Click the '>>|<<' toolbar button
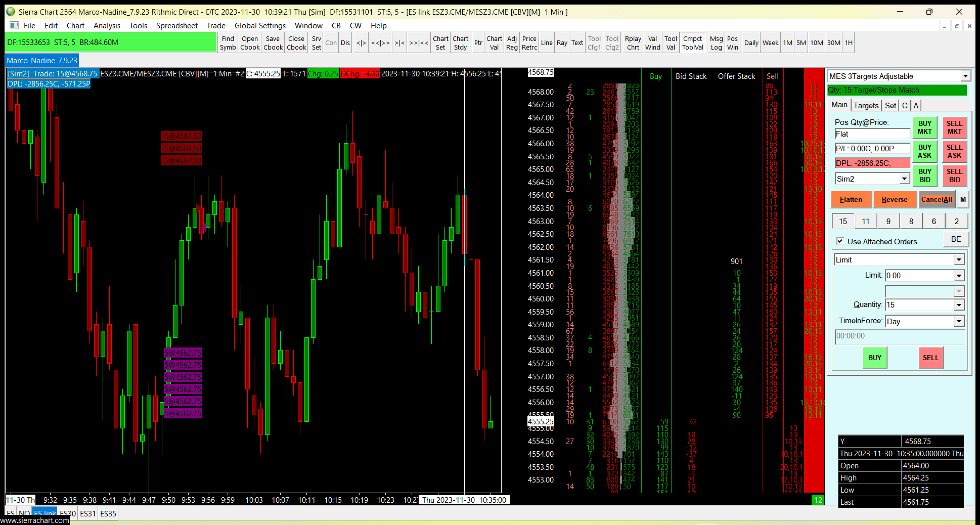This screenshot has height=525, width=980. pos(419,43)
